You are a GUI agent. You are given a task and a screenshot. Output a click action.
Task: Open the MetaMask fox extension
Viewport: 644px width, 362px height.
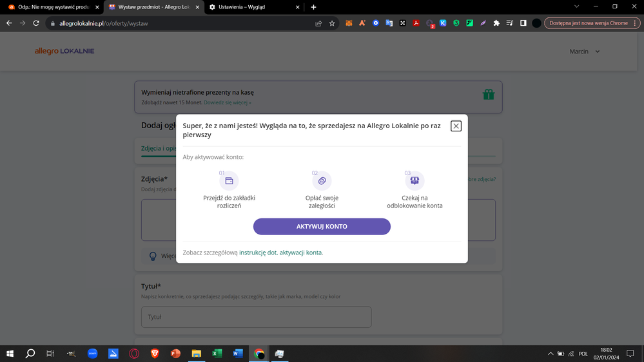[349, 23]
